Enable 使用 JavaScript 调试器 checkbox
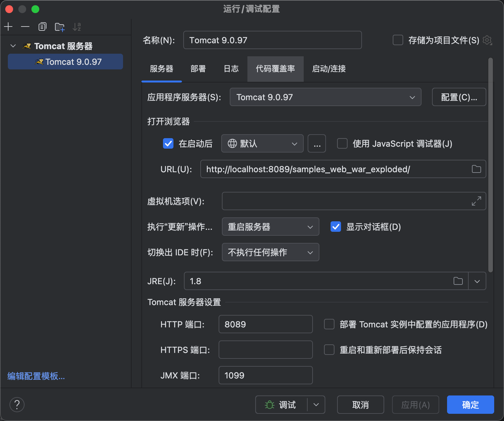The height and width of the screenshot is (421, 504). coord(342,143)
